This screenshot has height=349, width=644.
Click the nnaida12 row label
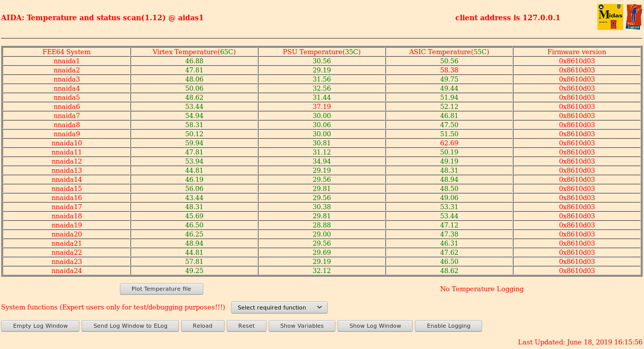67,161
